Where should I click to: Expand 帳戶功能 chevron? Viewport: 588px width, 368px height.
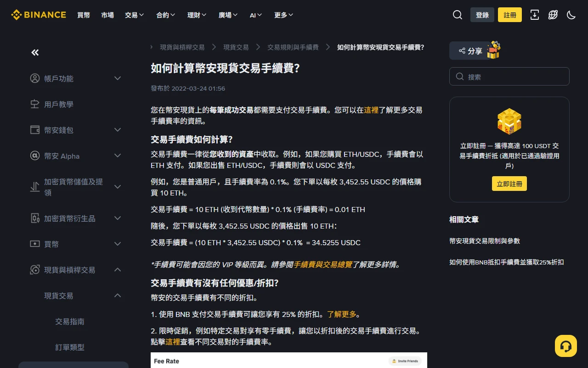[118, 78]
